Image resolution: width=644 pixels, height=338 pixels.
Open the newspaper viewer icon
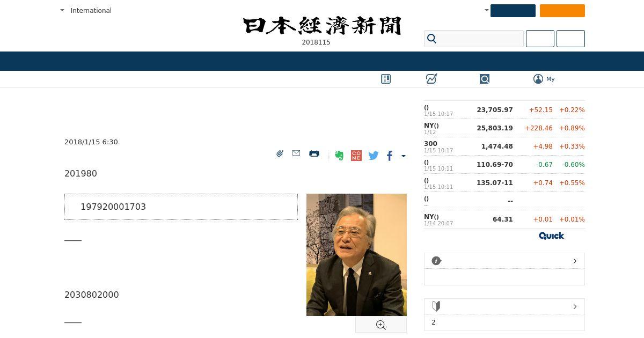pyautogui.click(x=386, y=79)
